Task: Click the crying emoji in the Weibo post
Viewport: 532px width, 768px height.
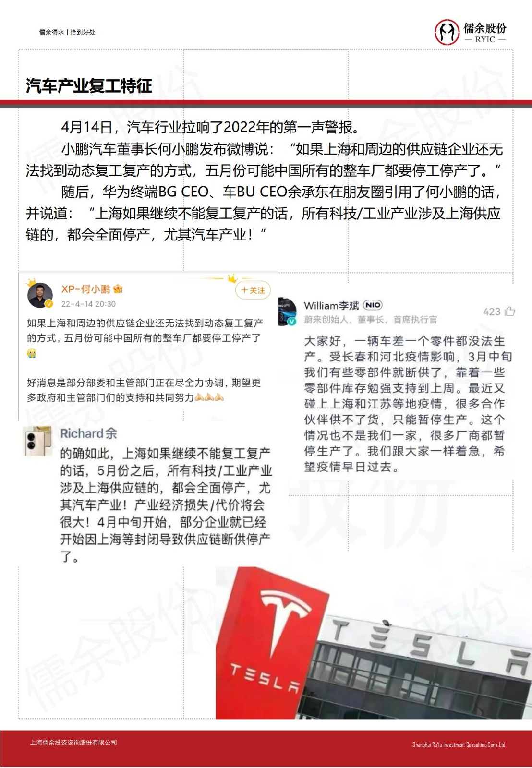Action: click(x=32, y=353)
